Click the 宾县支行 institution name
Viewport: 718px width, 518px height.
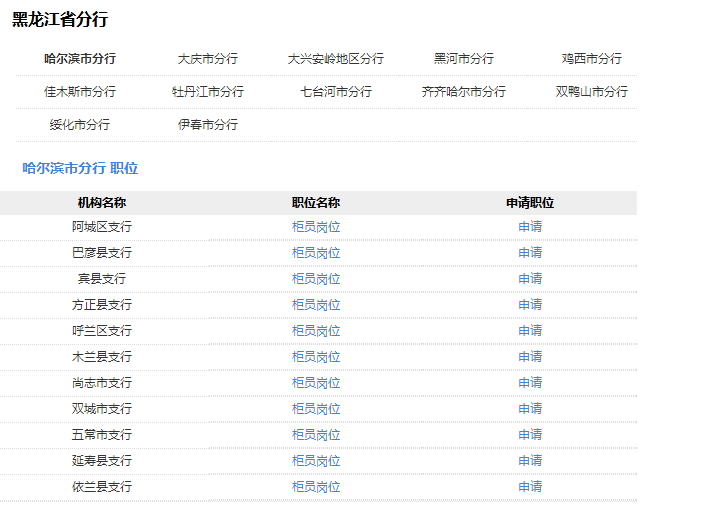coord(102,279)
